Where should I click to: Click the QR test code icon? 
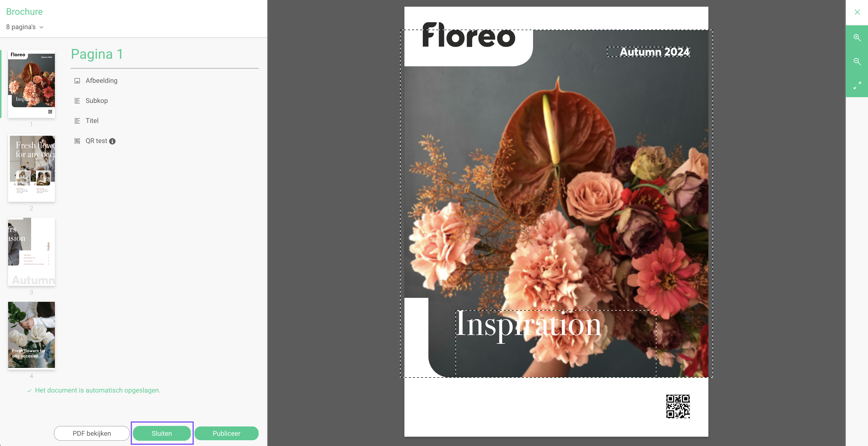click(x=77, y=141)
